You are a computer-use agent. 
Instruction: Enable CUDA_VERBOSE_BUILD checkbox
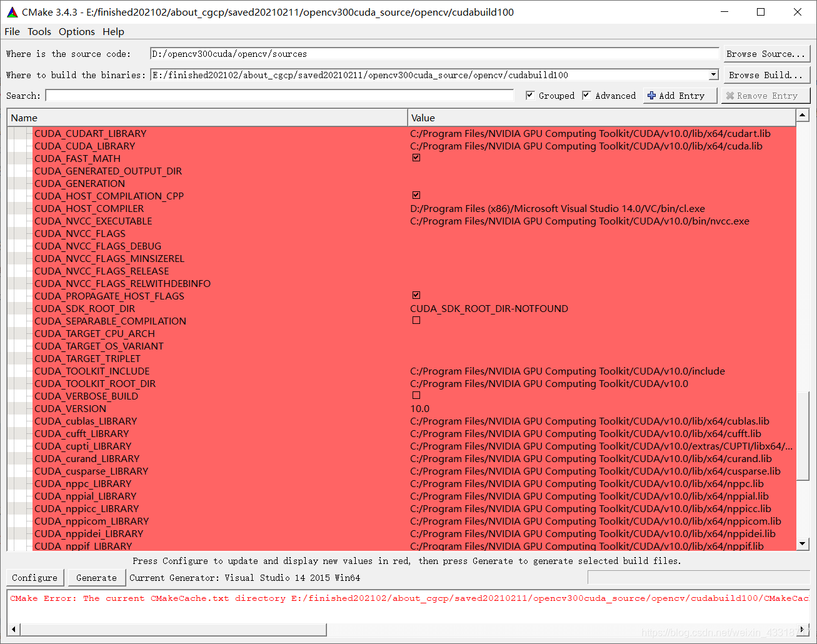pyautogui.click(x=416, y=395)
